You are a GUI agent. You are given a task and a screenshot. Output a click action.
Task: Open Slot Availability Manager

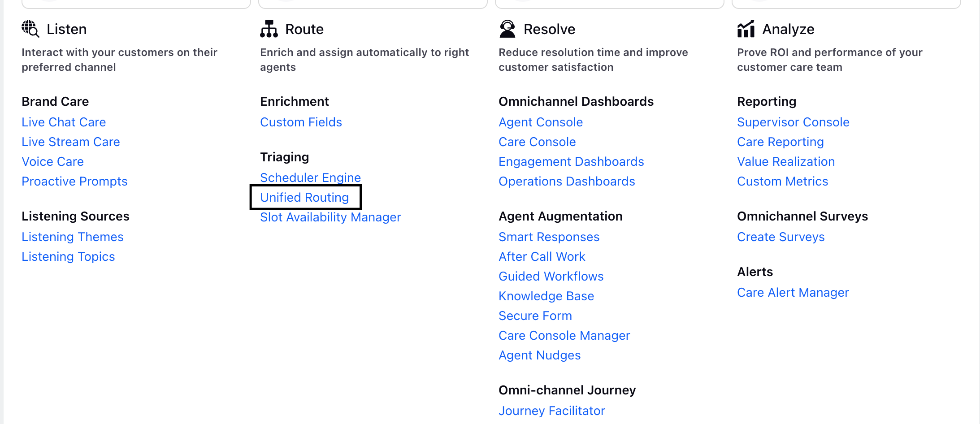coord(330,217)
